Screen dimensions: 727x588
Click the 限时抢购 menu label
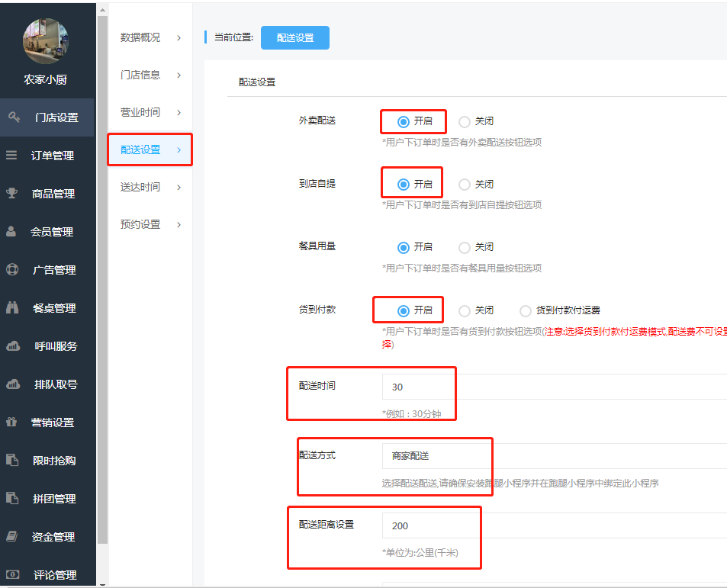point(54,461)
